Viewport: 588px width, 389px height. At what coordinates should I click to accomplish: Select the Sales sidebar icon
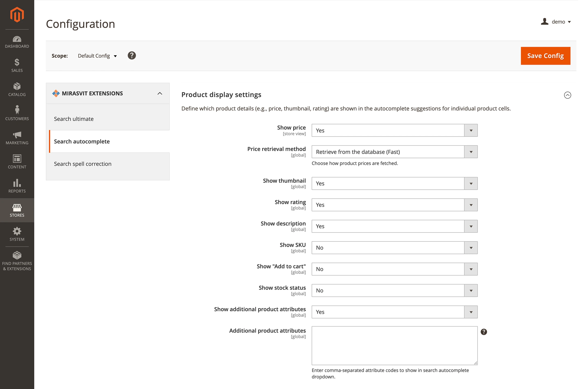(17, 65)
